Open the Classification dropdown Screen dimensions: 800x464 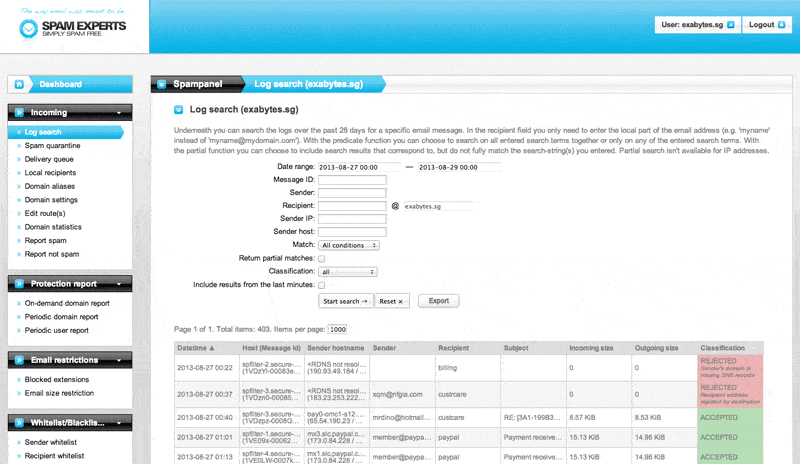point(346,271)
